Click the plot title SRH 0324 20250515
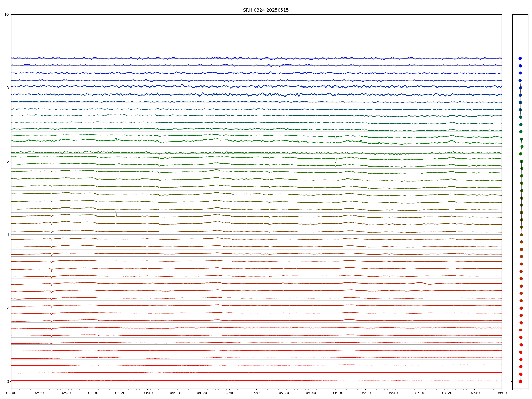Image resolution: width=532 pixels, height=399 pixels. [265, 10]
